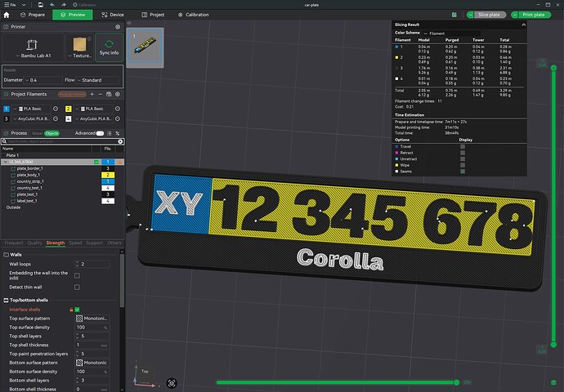Click the Home icon in top bar
Viewport: 564px width, 392px height.
click(7, 15)
